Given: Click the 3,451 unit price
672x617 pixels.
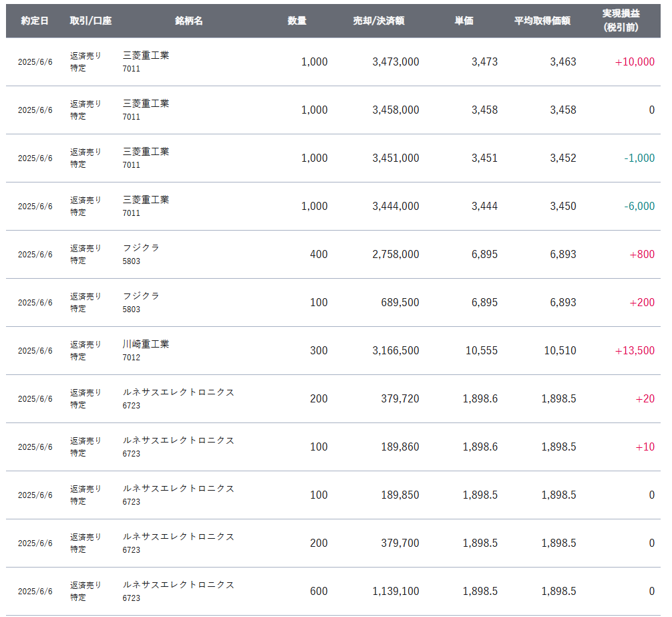Looking at the screenshot, I should 485,158.
